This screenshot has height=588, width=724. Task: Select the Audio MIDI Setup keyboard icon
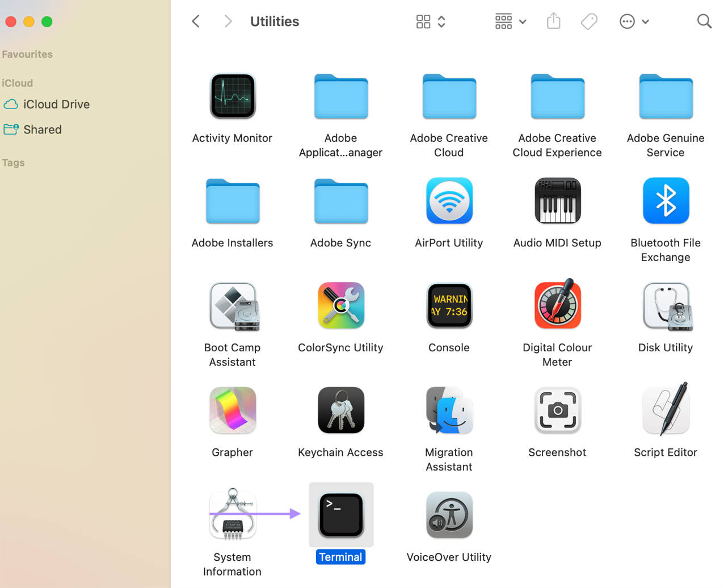558,201
